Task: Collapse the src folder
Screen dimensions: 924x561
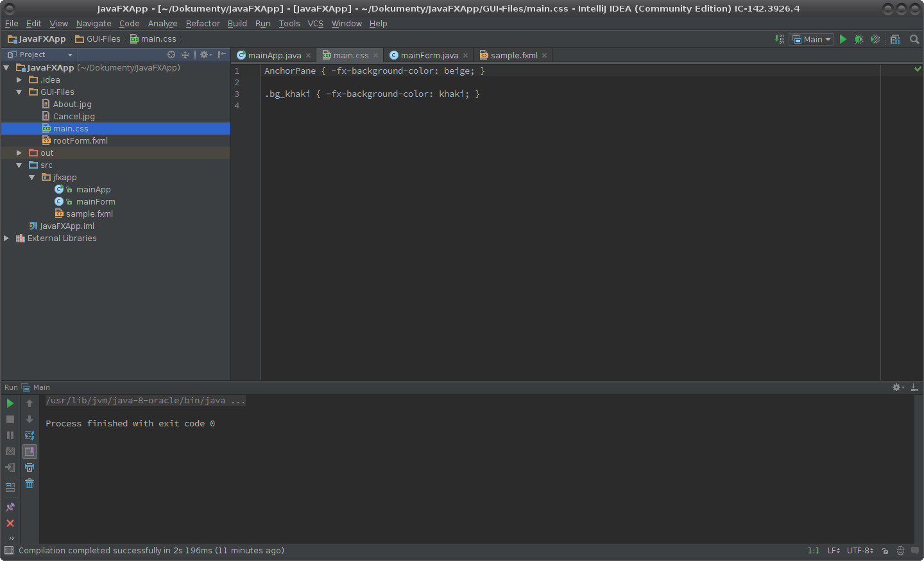Action: [19, 165]
